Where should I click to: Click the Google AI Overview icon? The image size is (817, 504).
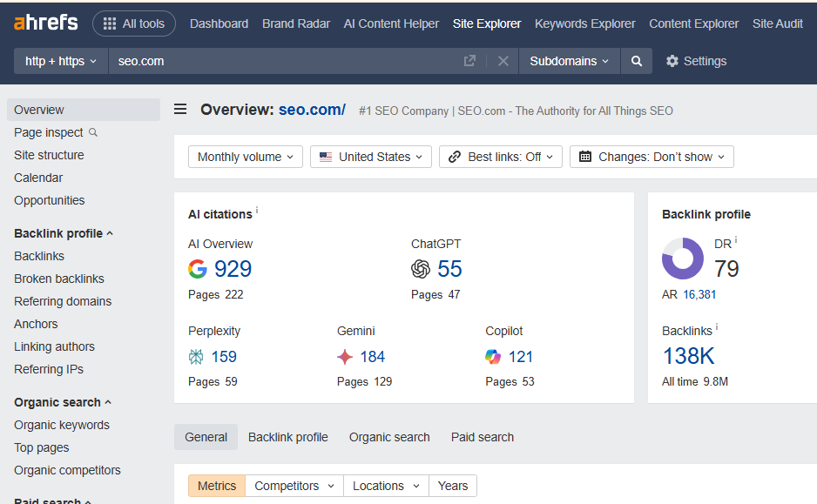click(x=198, y=269)
